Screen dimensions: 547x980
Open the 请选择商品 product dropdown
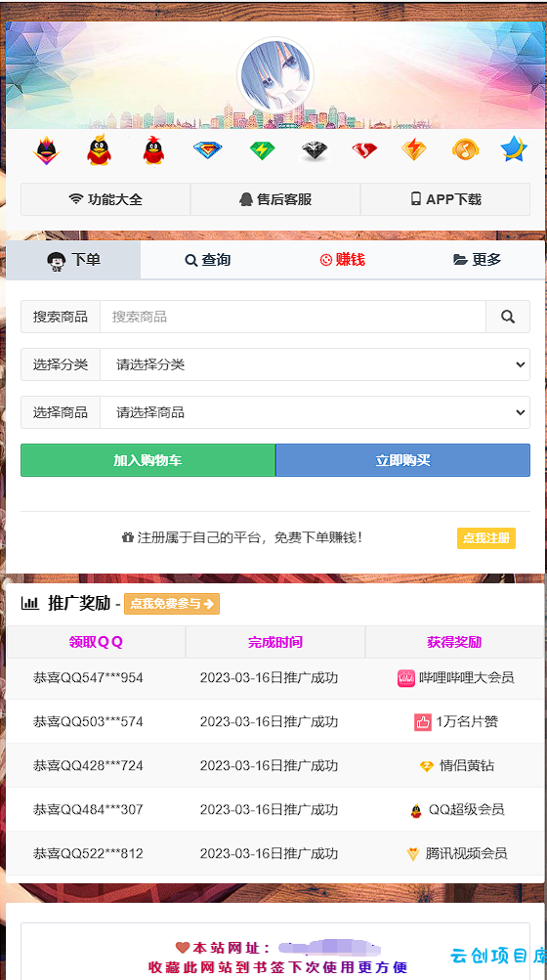316,412
